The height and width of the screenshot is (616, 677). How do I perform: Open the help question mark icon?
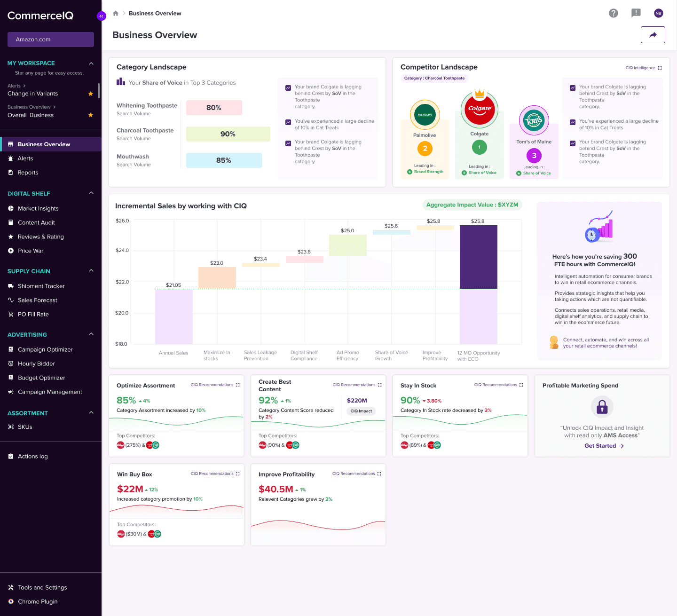tap(614, 13)
